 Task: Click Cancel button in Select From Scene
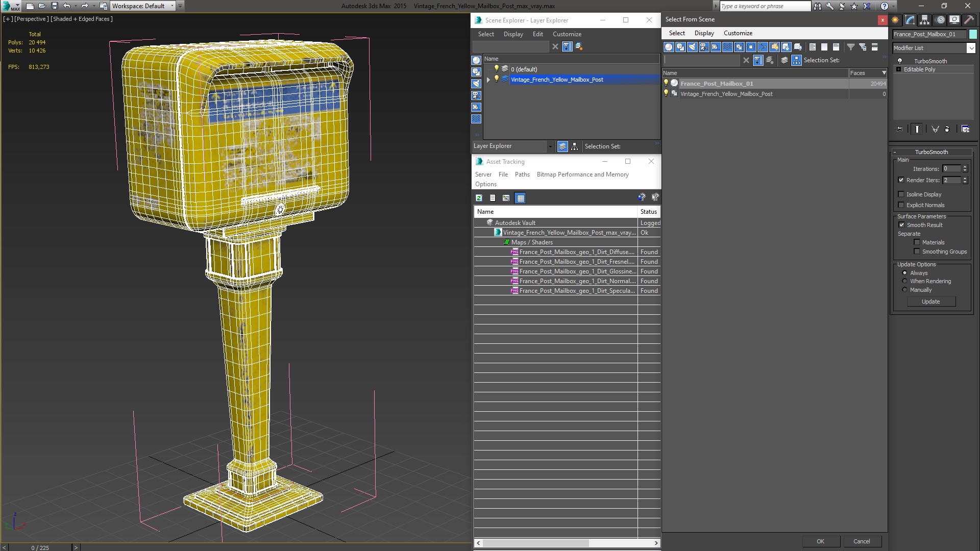[x=862, y=541]
